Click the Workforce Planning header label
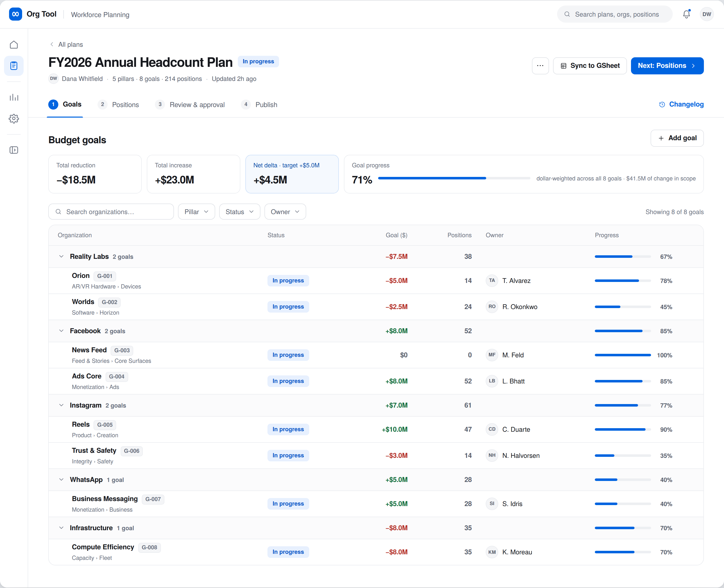724x588 pixels. [x=100, y=15]
